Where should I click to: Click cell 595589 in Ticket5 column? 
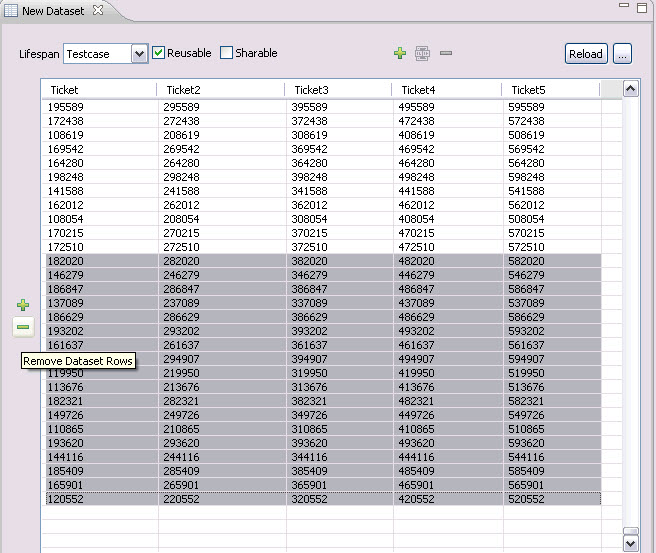[552, 107]
